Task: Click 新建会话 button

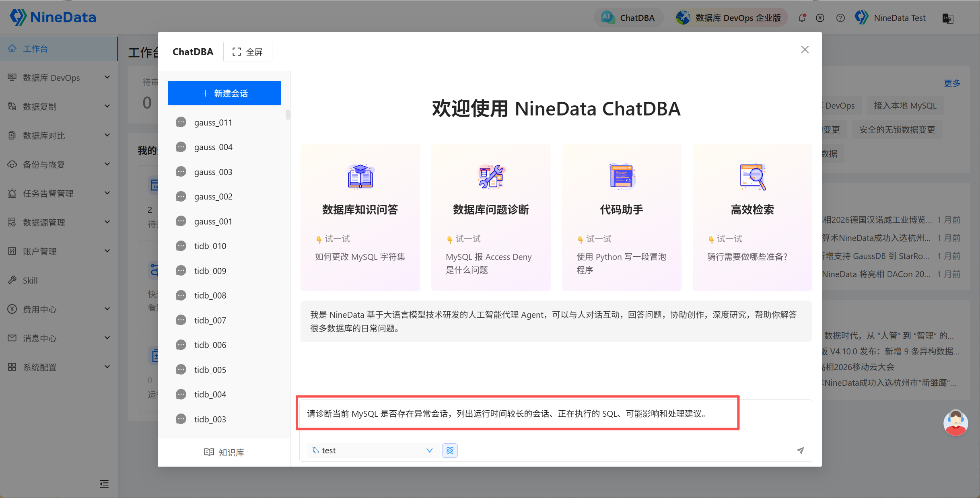Action: point(224,93)
